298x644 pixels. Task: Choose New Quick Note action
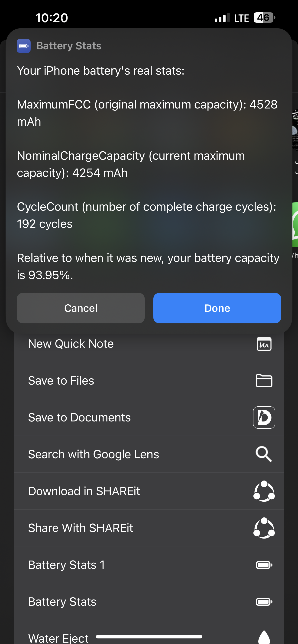(x=71, y=344)
